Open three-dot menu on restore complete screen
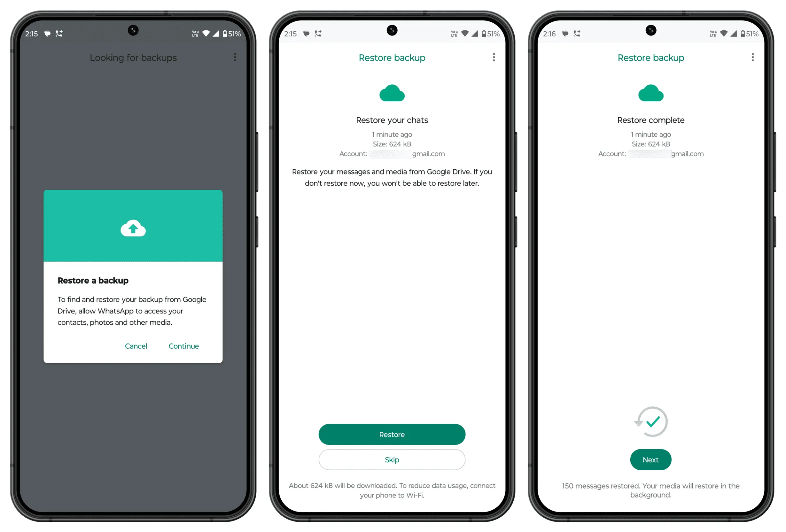This screenshot has height=532, width=786. pos(751,58)
